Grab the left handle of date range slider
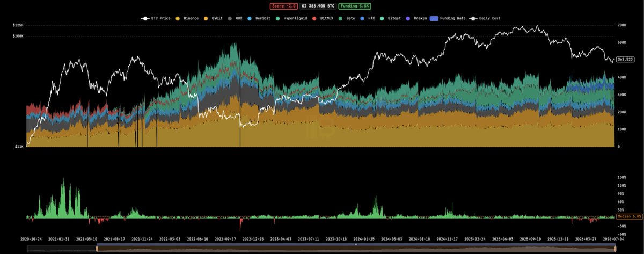This screenshot has height=254, width=644. point(97,249)
